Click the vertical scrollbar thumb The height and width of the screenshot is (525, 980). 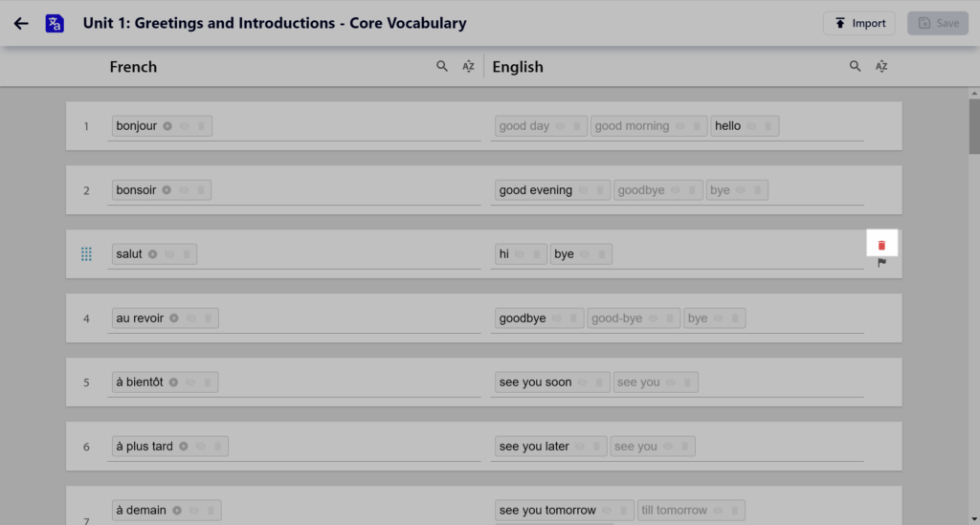(x=974, y=125)
